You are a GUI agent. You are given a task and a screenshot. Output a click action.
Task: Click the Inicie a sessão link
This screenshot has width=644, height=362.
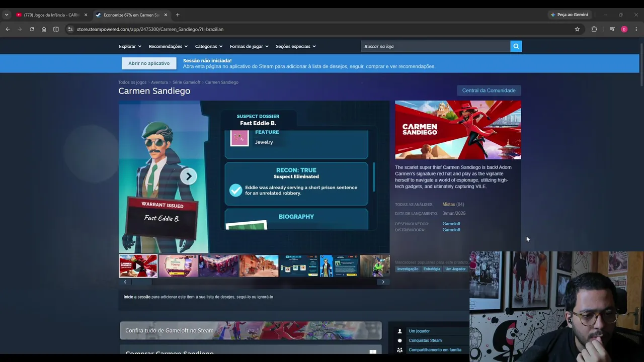[137, 297]
